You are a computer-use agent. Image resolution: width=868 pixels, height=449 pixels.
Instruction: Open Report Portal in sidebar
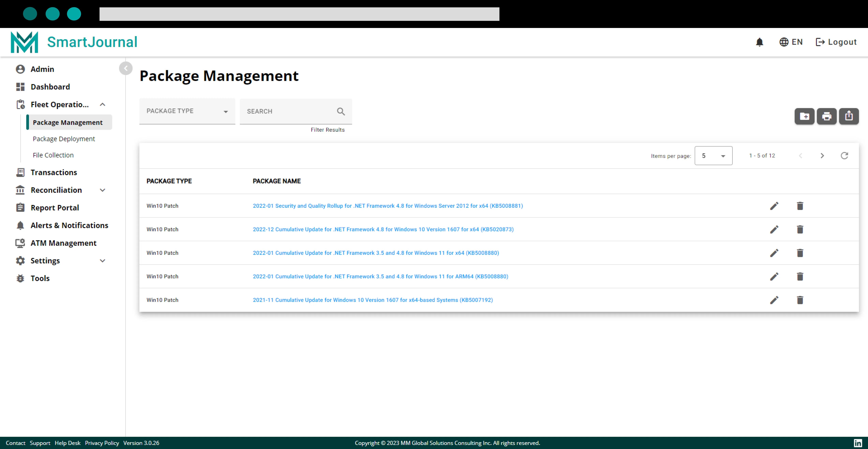coord(55,208)
